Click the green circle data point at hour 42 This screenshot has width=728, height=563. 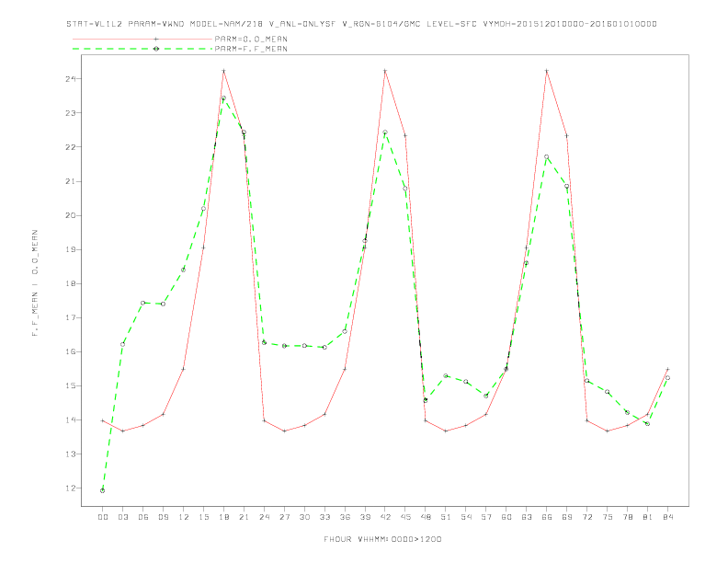385,132
